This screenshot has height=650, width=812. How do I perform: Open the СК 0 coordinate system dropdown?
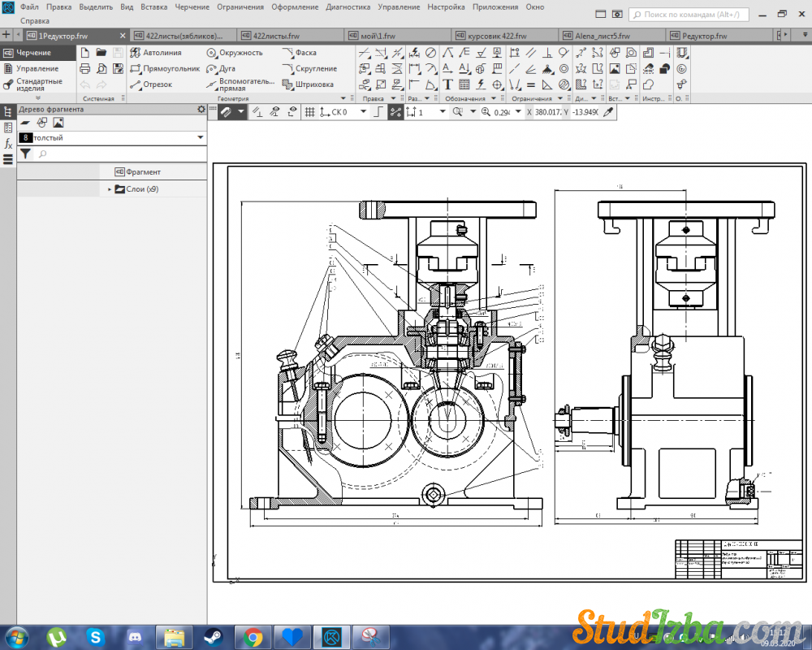tap(363, 112)
